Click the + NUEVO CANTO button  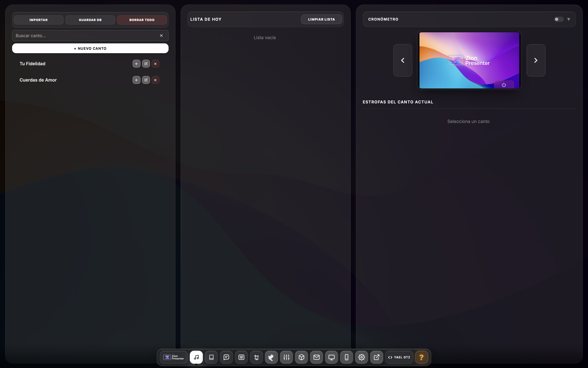click(90, 48)
